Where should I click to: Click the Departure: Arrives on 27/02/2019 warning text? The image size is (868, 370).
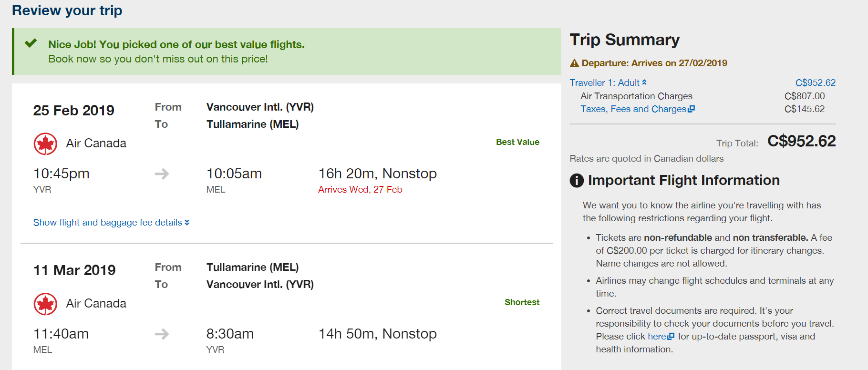coord(654,63)
